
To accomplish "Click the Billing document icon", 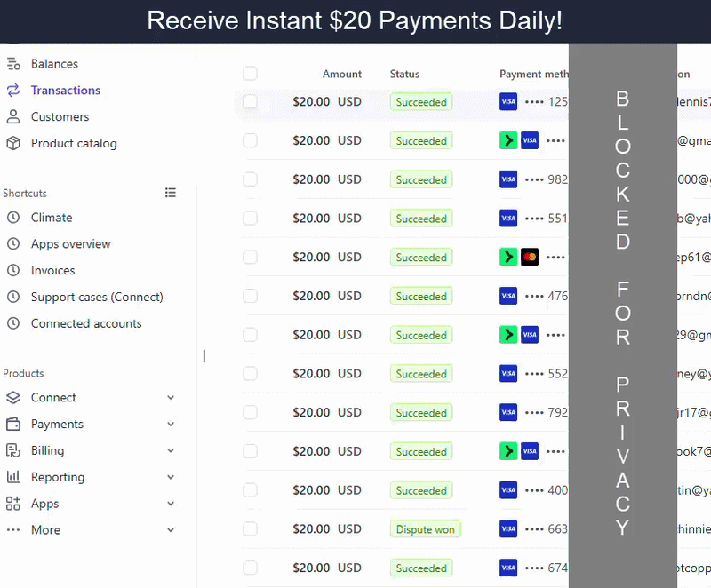I will coord(13,450).
